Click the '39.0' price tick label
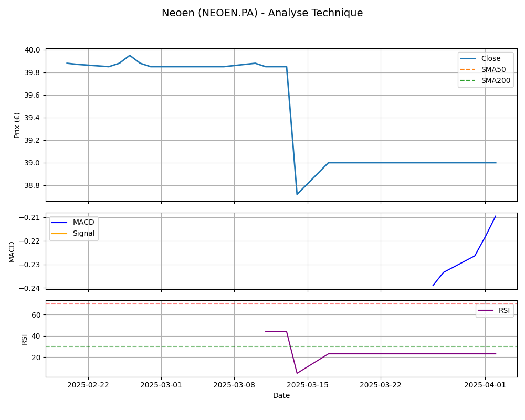Image resolution: width=525 pixels, height=420 pixels. pos(32,163)
